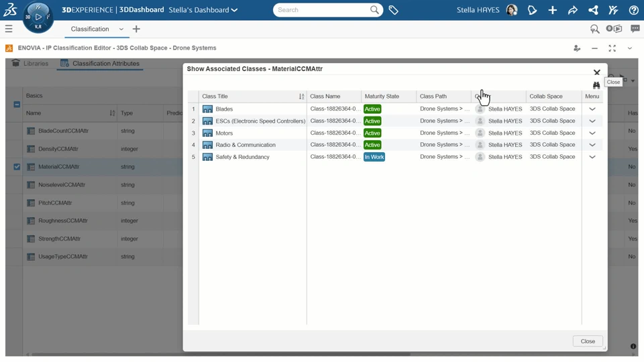Click the compass play button
Viewport: 644px width, 362px height.
click(x=38, y=17)
